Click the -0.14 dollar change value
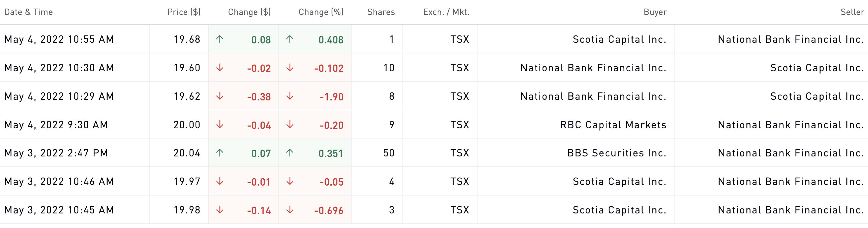868x228 pixels. 259,210
